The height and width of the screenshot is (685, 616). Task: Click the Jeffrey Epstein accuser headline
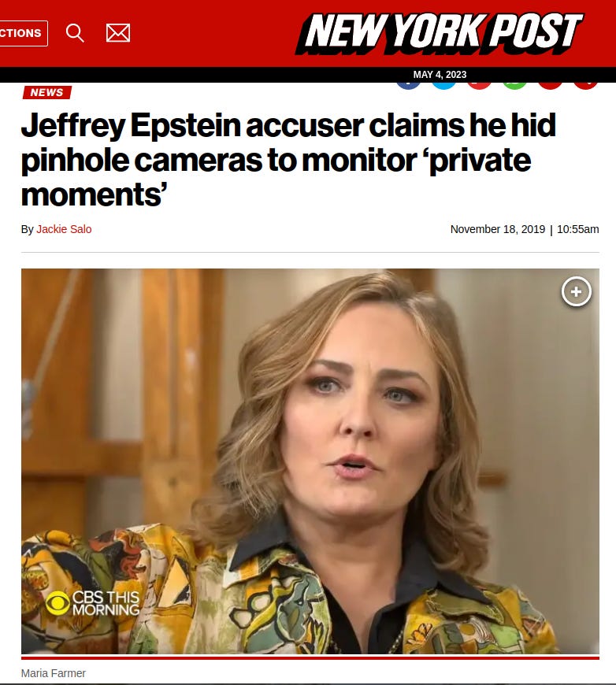[288, 160]
